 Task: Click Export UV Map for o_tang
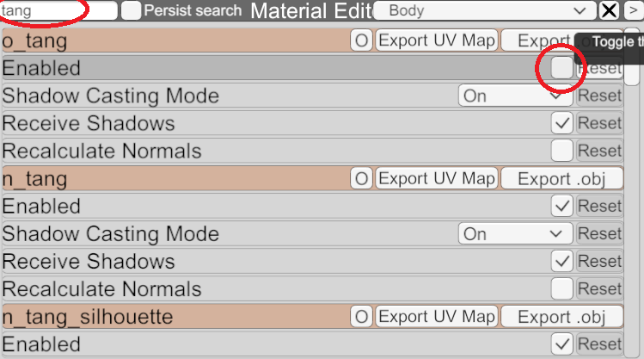[x=437, y=40]
